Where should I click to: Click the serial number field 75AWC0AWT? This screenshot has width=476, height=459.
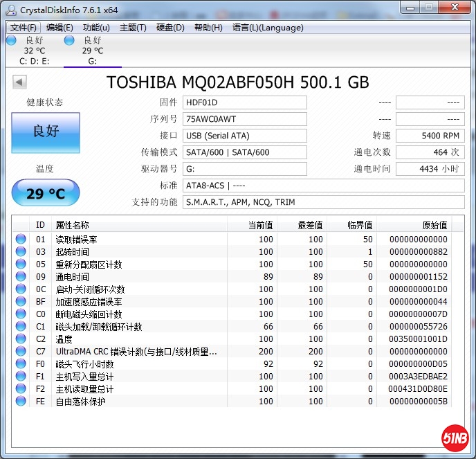(x=244, y=119)
